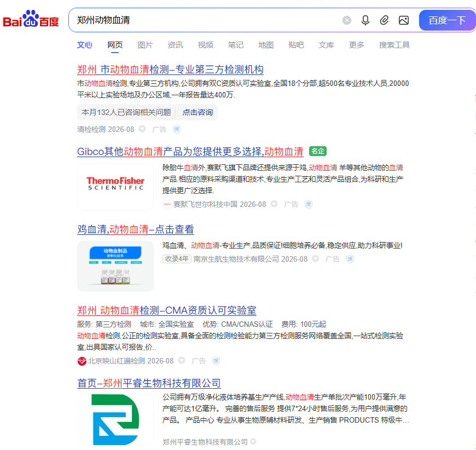Open 动物血制品 product thumbnail
The height and width of the screenshot is (450, 476).
115,266
